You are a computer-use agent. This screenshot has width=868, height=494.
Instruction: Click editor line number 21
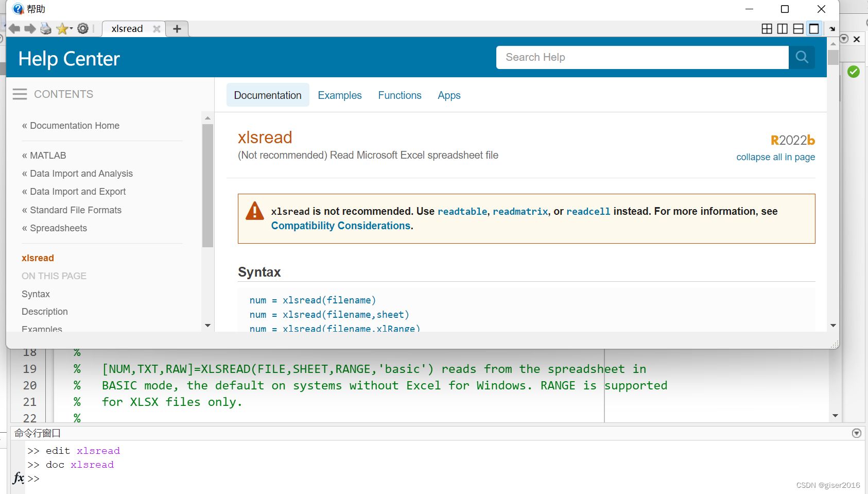30,402
